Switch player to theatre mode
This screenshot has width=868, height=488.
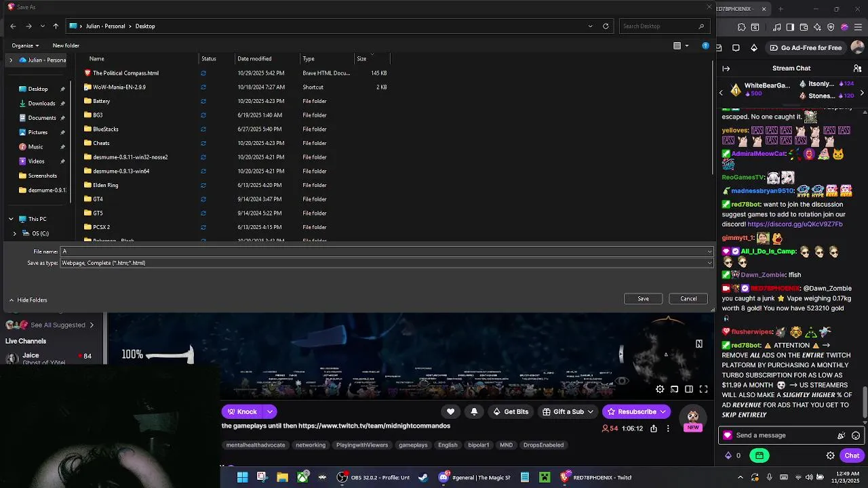point(688,389)
